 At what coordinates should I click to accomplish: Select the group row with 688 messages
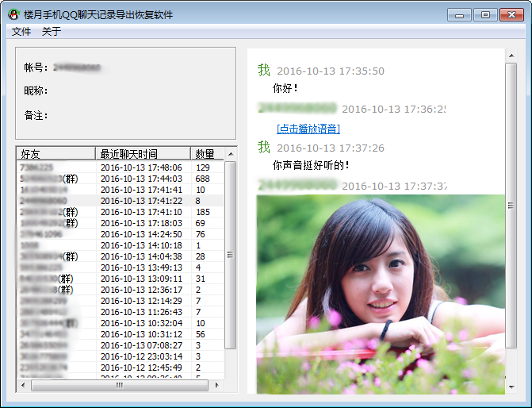click(x=119, y=179)
